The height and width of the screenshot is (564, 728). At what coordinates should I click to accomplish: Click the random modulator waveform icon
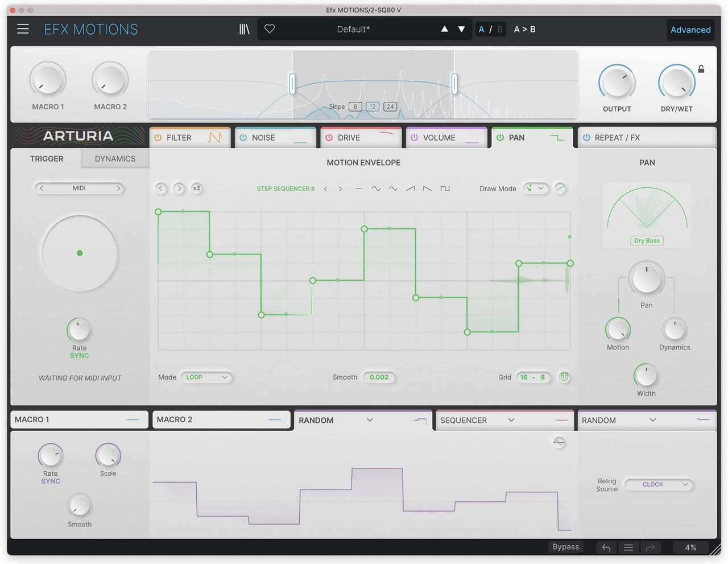point(559,442)
